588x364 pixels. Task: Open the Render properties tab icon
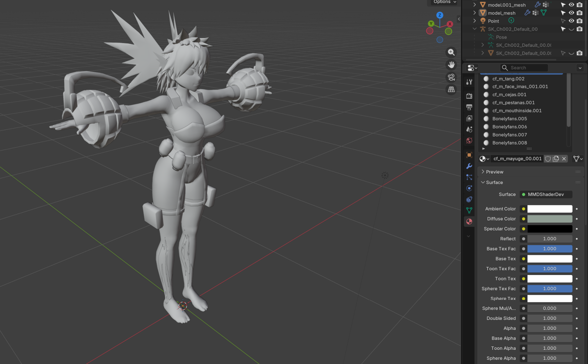click(x=469, y=96)
